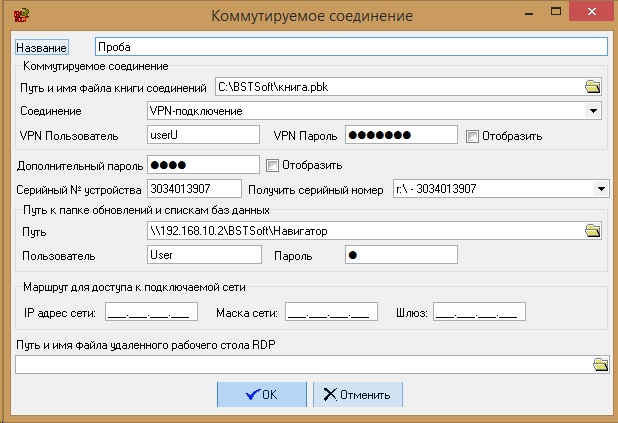Viewport: 618px width, 423px height.
Task: Click the Получить серийный номер label
Action: point(316,190)
